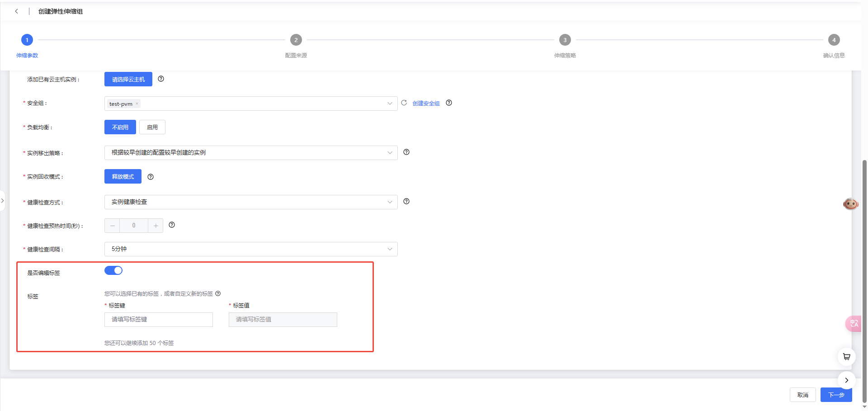
Task: Select 启用 for load balancing
Action: click(152, 128)
